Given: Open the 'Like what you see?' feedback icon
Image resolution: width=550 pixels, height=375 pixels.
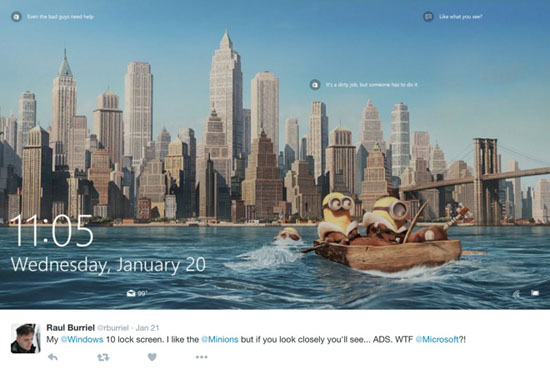Looking at the screenshot, I should click(x=428, y=16).
